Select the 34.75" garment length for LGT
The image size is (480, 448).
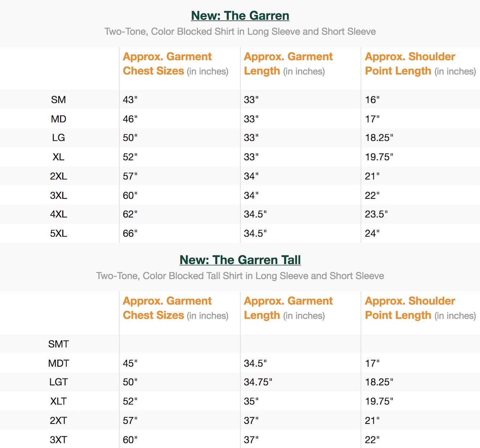[x=258, y=382]
